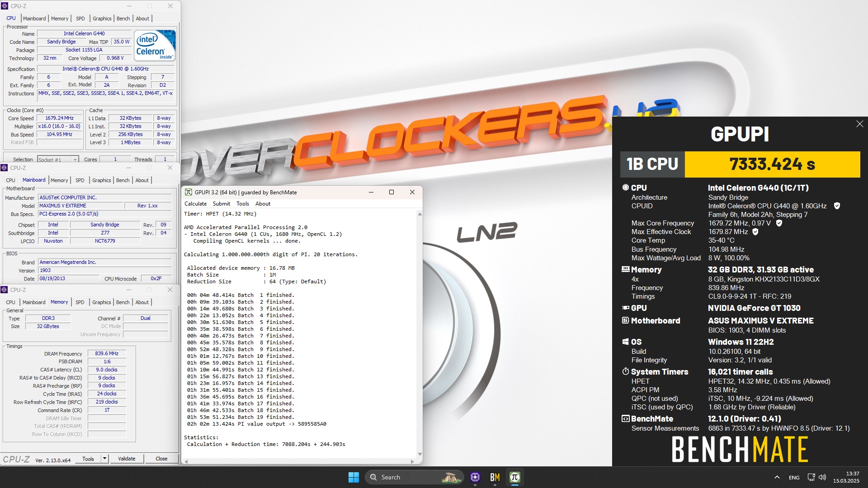Open Bench tab in top CPU-Z window
This screenshot has height=488, width=868.
pos(123,19)
